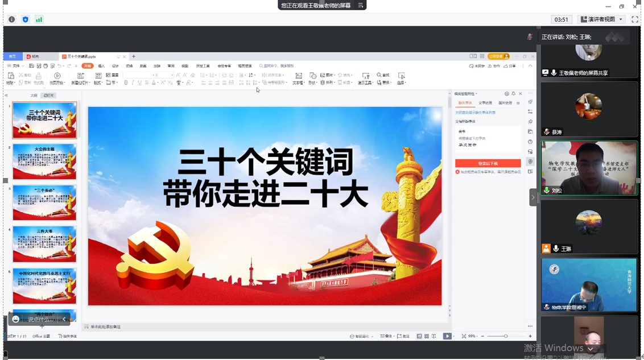Click the fit-to-window icon near zoom percentage
Screen dimensions: 644x360
(464, 336)
